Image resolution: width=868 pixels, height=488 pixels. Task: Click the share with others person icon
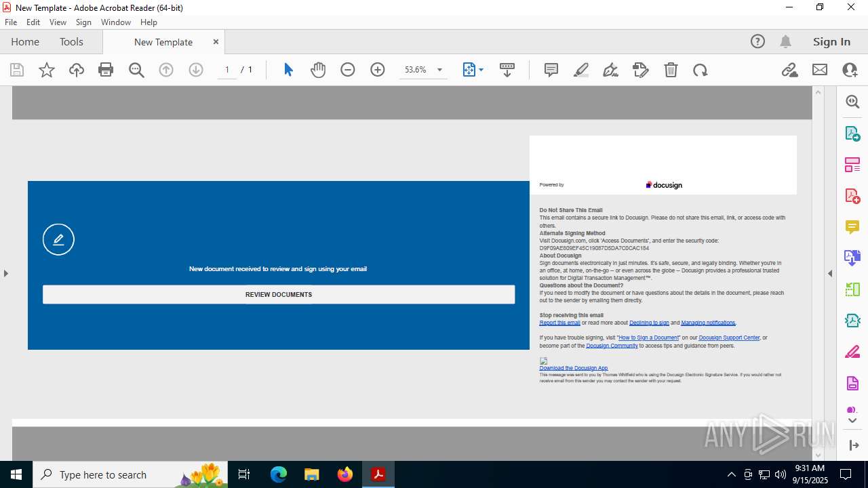850,70
